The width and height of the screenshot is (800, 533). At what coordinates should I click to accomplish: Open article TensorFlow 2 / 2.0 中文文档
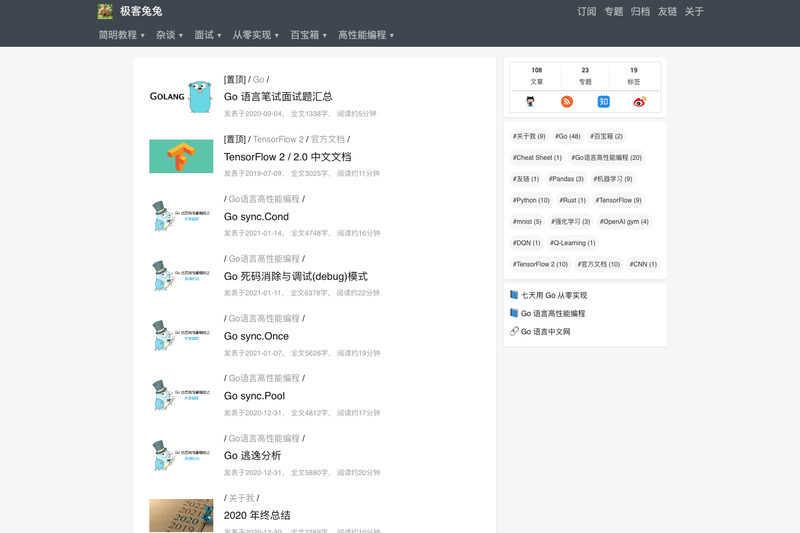click(287, 157)
